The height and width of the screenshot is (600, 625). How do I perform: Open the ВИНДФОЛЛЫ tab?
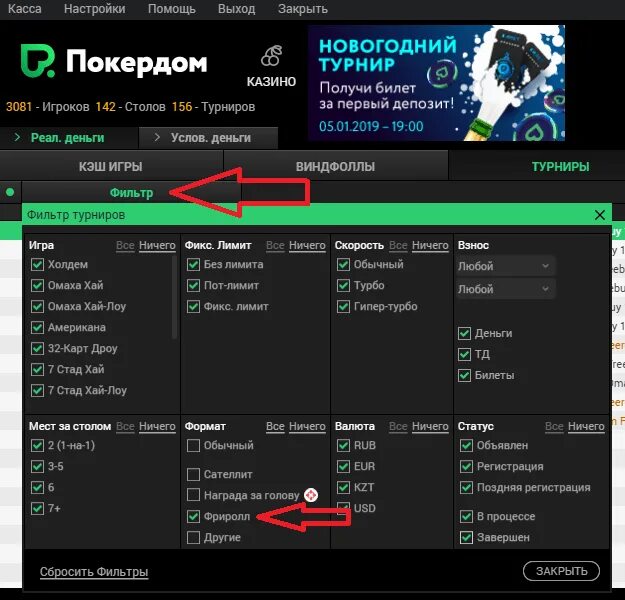point(336,166)
